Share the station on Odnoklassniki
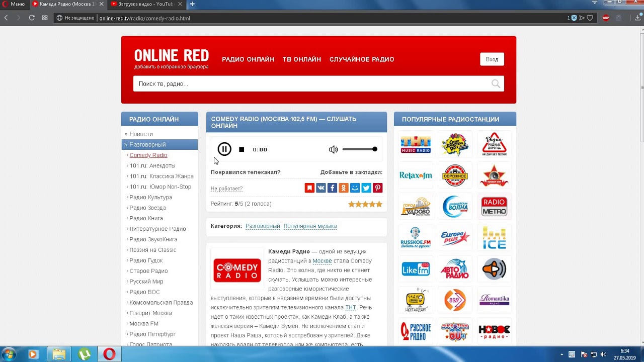 [x=344, y=188]
